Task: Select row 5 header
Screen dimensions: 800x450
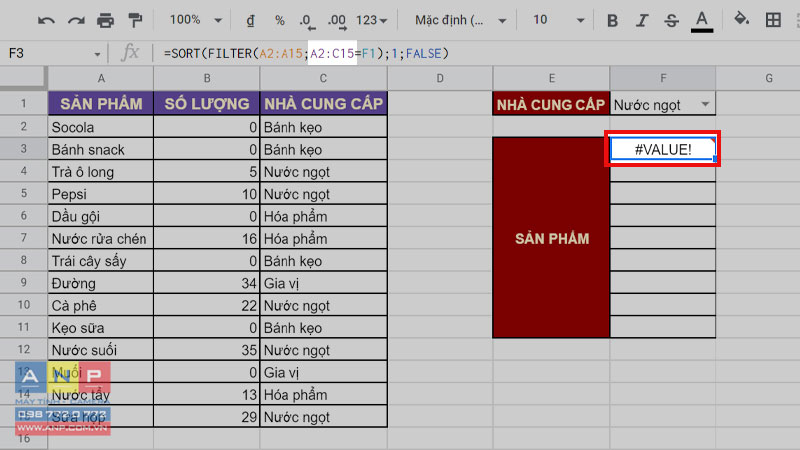Action: click(23, 193)
